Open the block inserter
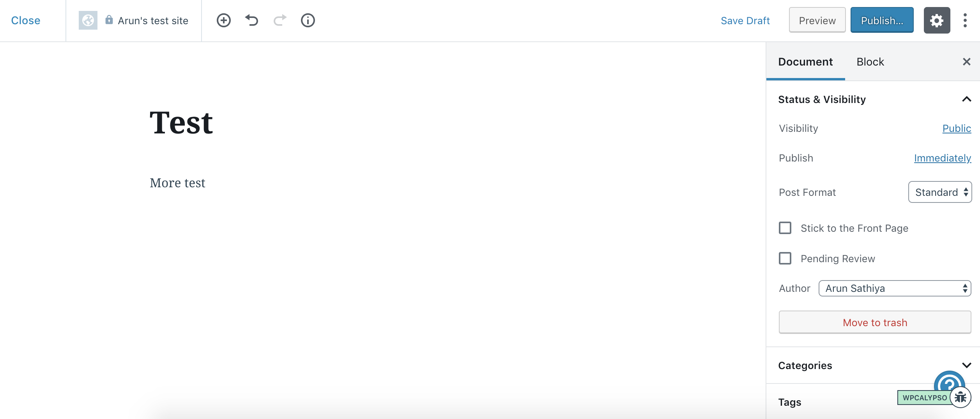Screen dimensions: 980x419 pyautogui.click(x=223, y=20)
